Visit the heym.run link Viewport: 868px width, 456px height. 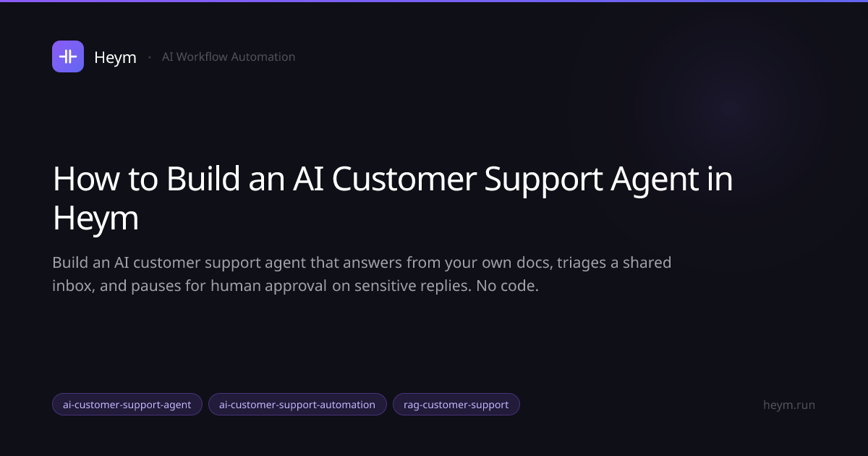click(x=789, y=405)
